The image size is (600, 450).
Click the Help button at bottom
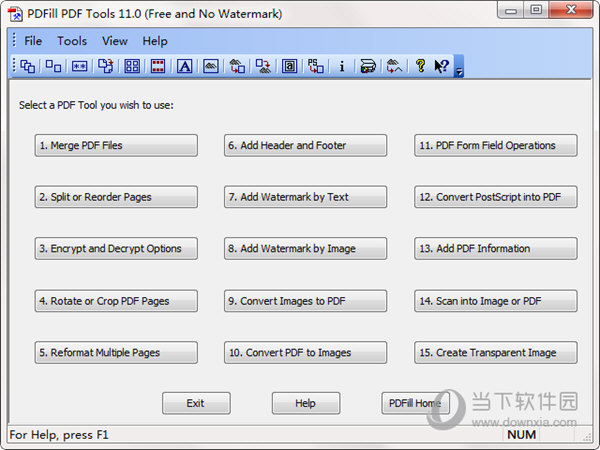306,403
